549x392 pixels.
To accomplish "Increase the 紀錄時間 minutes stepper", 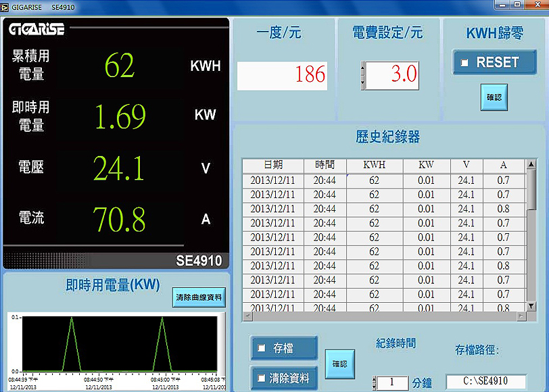I will [x=375, y=379].
